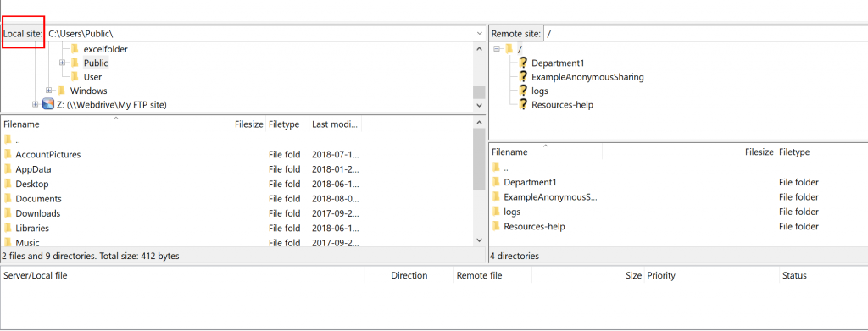Expand the Windows folder tree node
The width and height of the screenshot is (868, 331).
tap(48, 90)
